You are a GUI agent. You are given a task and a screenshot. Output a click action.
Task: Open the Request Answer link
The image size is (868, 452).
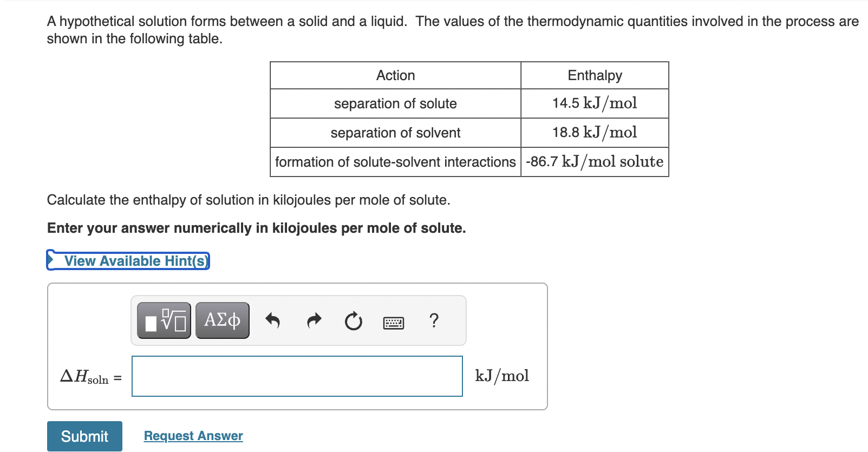[193, 435]
